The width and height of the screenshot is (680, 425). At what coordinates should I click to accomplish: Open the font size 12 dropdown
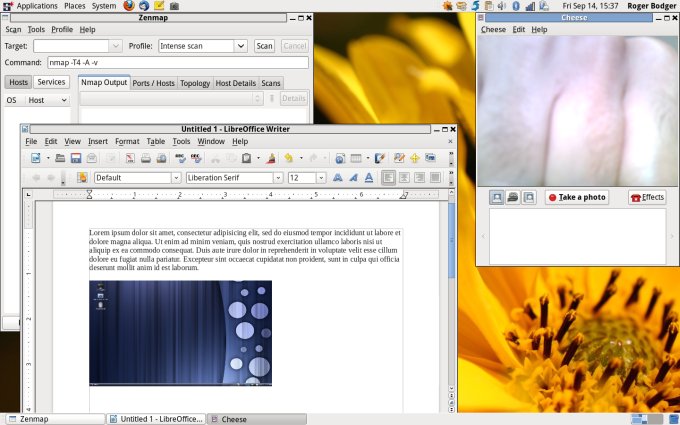coord(320,178)
